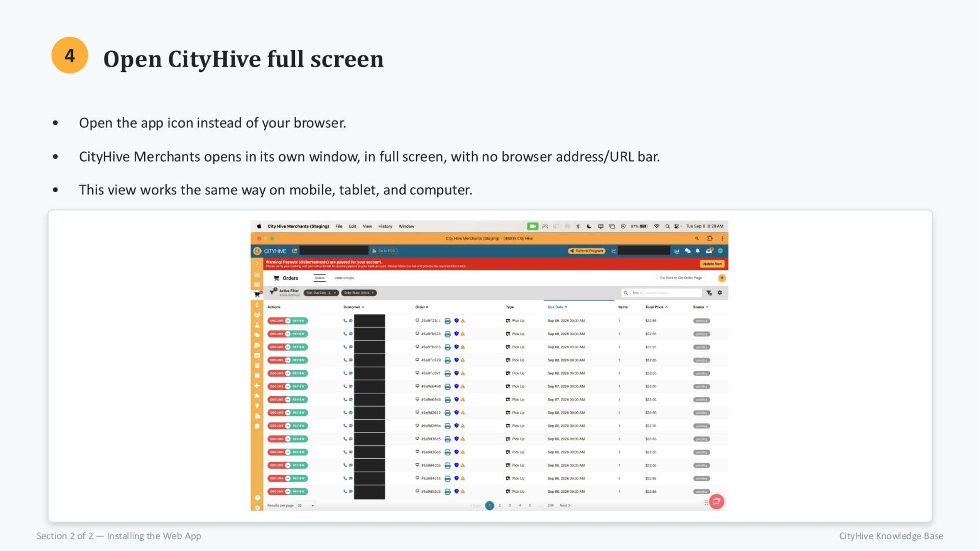This screenshot has height=551, width=980.
Task: Sort by the Due Date column
Action: coord(557,307)
